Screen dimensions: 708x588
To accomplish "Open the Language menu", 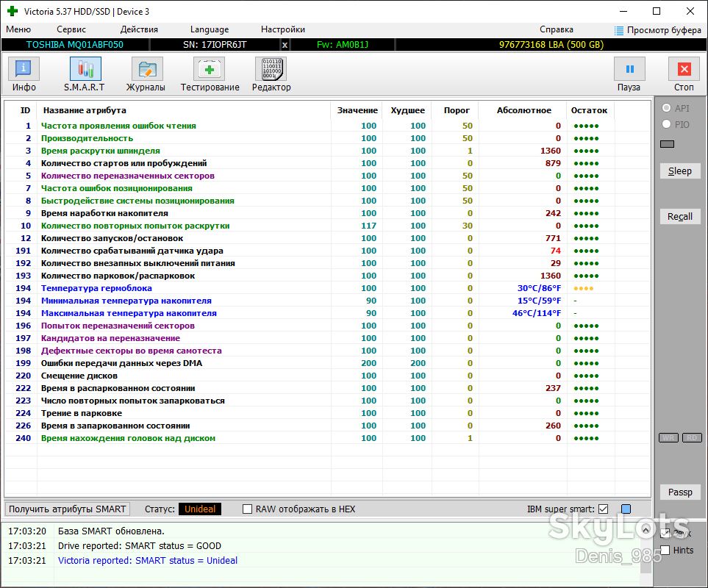I will point(210,29).
